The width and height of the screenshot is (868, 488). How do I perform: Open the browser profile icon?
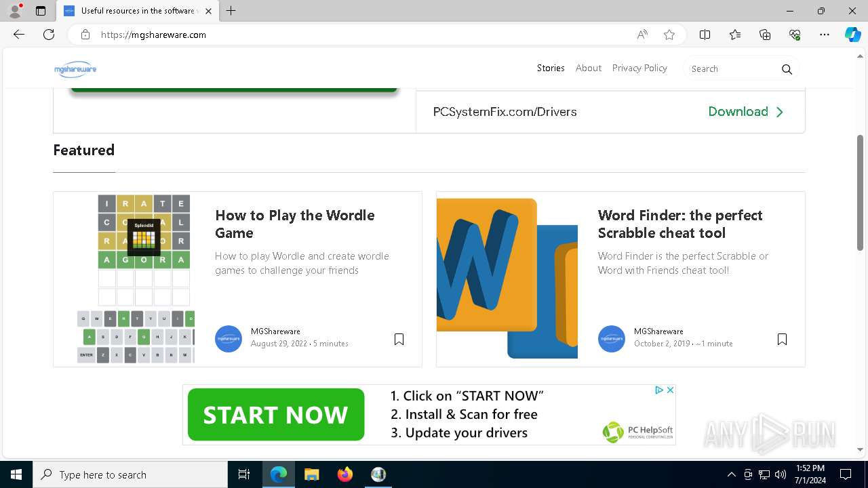15,11
